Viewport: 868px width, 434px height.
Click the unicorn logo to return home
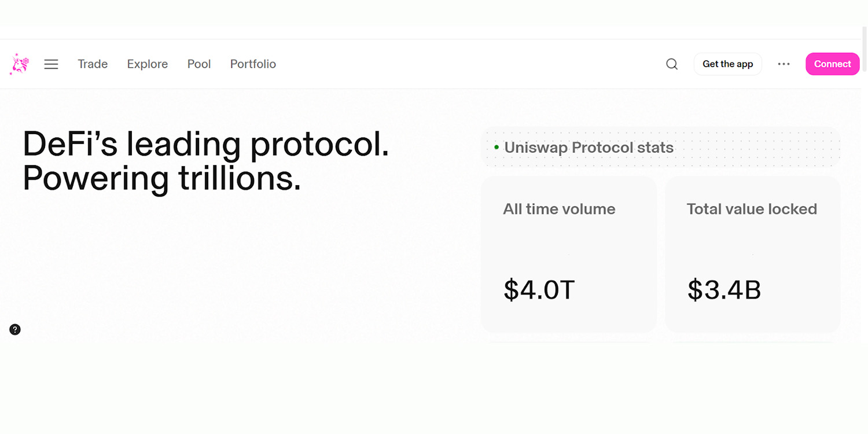19,64
